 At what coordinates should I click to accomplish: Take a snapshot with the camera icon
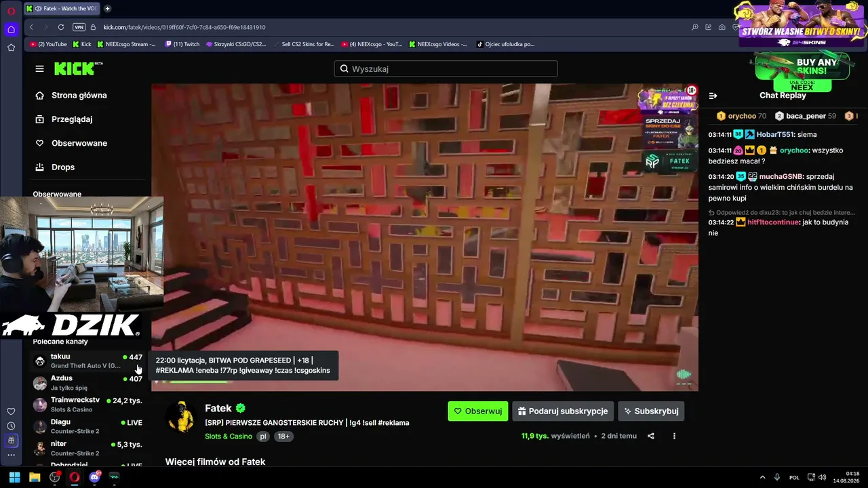point(722,27)
